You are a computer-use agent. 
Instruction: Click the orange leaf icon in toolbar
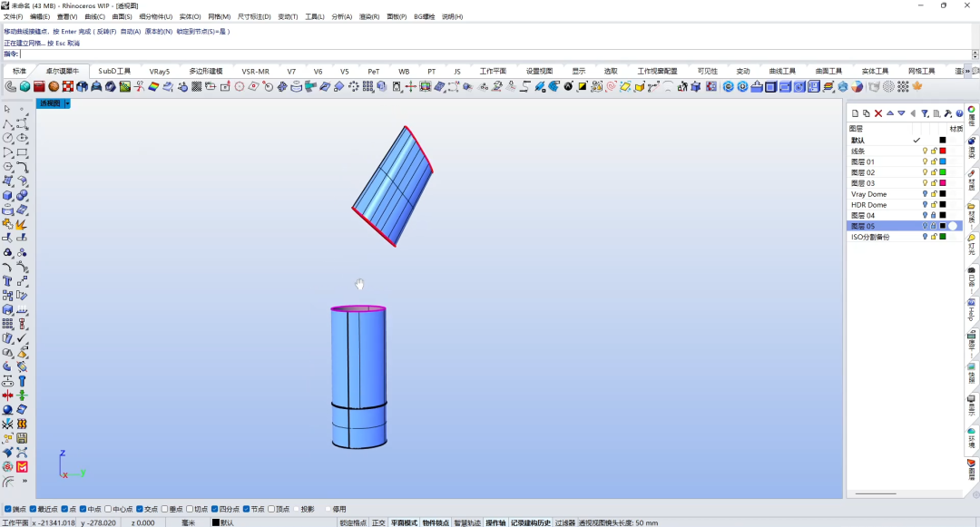click(917, 87)
